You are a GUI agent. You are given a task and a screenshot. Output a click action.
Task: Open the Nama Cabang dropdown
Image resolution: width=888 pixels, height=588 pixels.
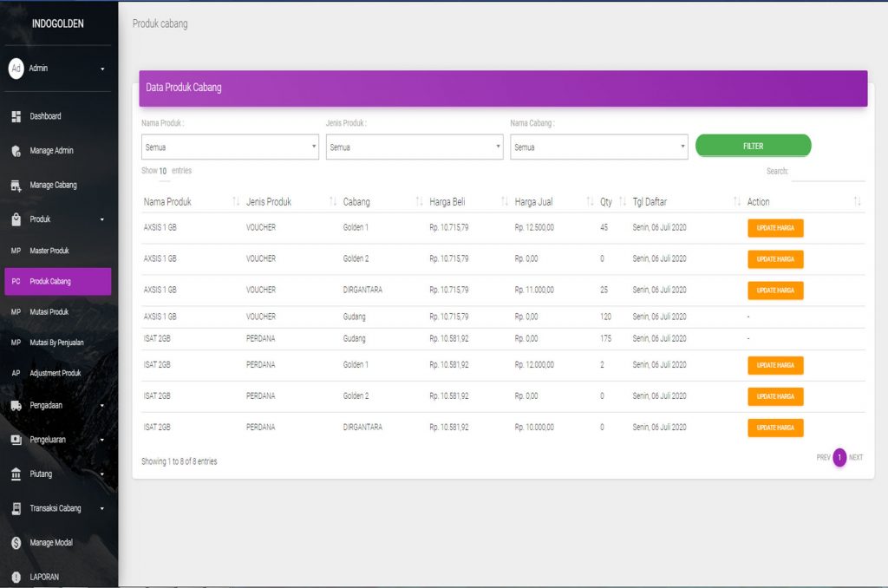(598, 147)
